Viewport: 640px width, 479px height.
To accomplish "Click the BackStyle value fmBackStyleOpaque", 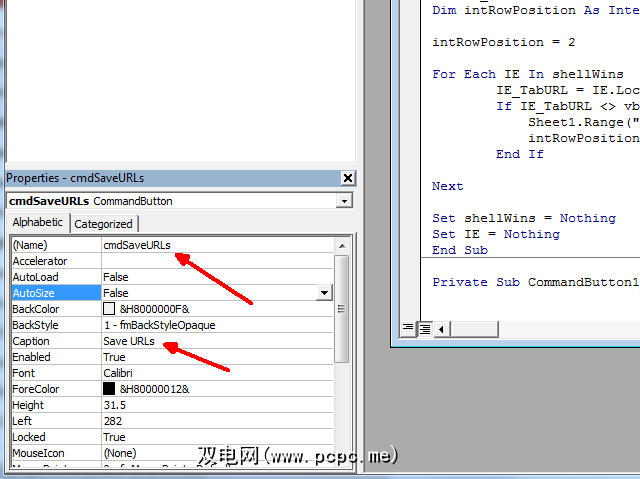I will (159, 325).
